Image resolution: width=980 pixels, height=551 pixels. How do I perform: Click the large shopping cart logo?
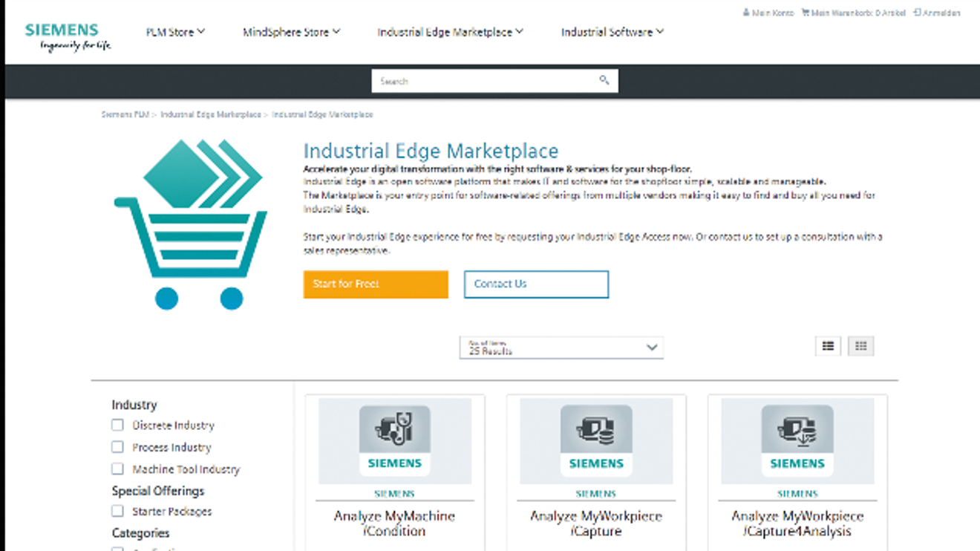click(x=190, y=224)
